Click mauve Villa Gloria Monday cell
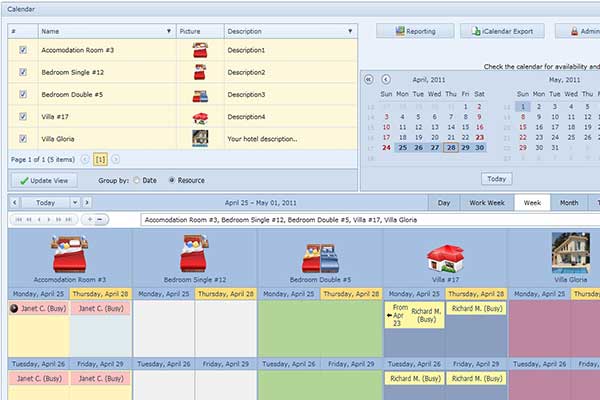Image resolution: width=600 pixels, height=400 pixels. pyautogui.click(x=540, y=328)
